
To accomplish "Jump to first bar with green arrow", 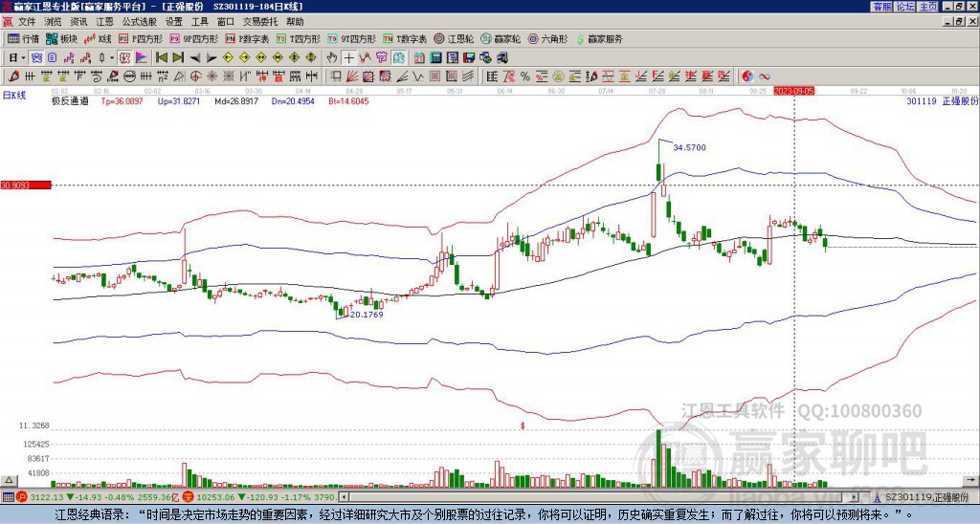I will pyautogui.click(x=161, y=58).
